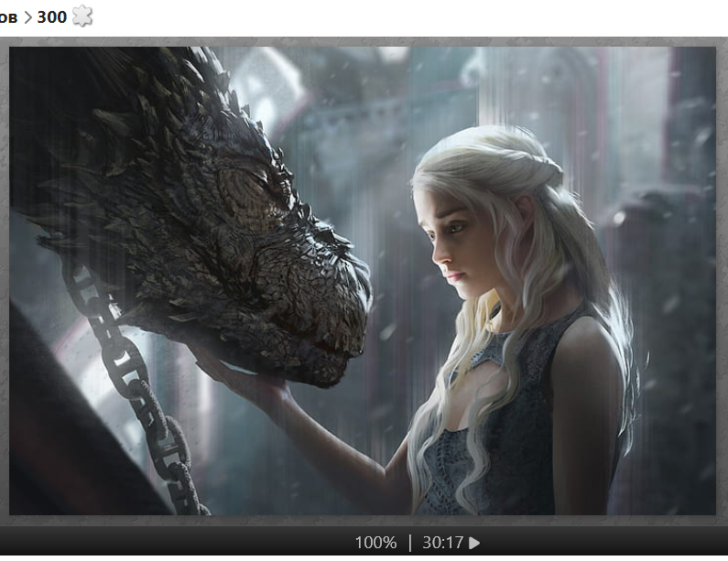Viewport: 728px width, 561px height.
Task: Click the 100% completion indicator
Action: tap(375, 543)
